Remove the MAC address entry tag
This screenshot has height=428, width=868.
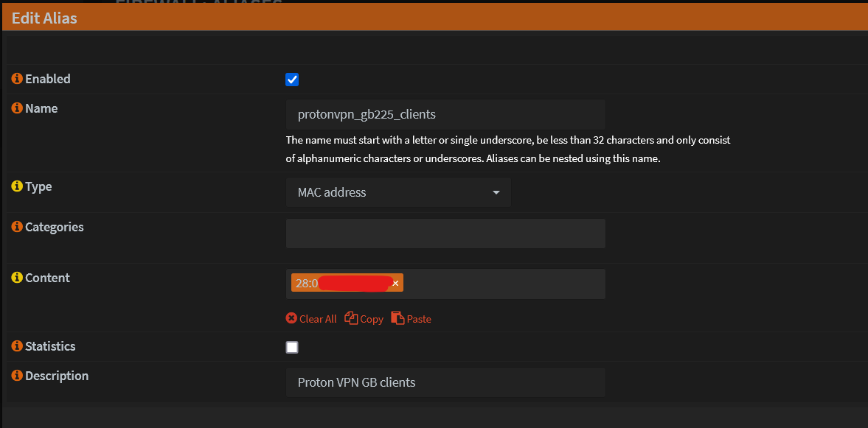[395, 282]
